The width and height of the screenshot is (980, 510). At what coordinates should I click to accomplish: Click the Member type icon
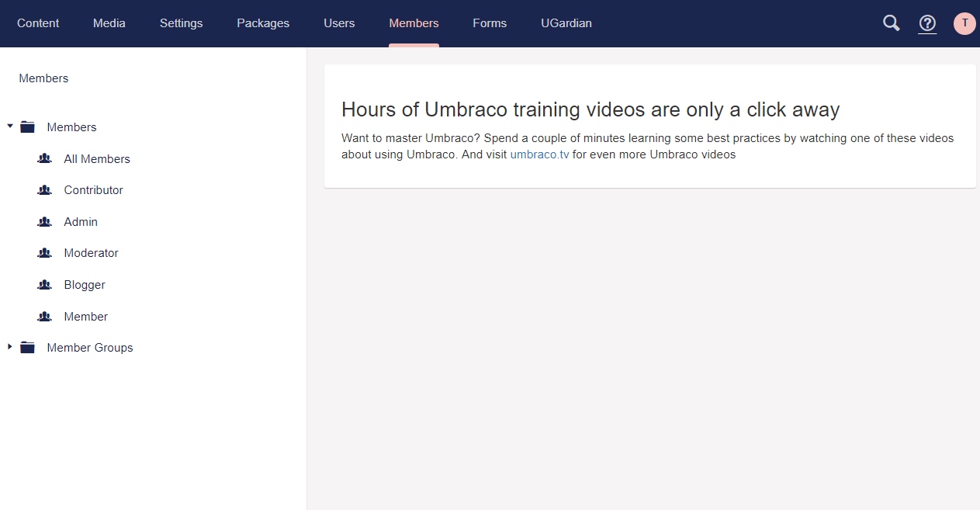(x=44, y=317)
